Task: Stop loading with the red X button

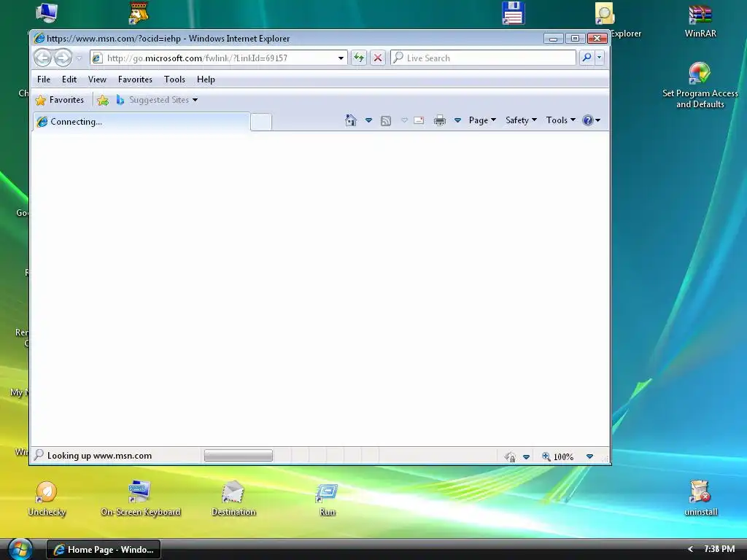Action: (x=378, y=58)
